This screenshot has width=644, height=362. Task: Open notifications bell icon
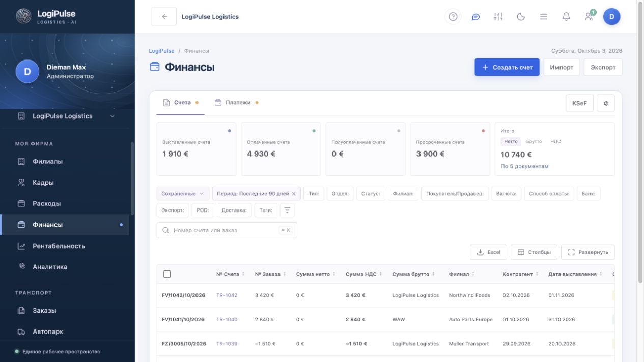pyautogui.click(x=566, y=17)
